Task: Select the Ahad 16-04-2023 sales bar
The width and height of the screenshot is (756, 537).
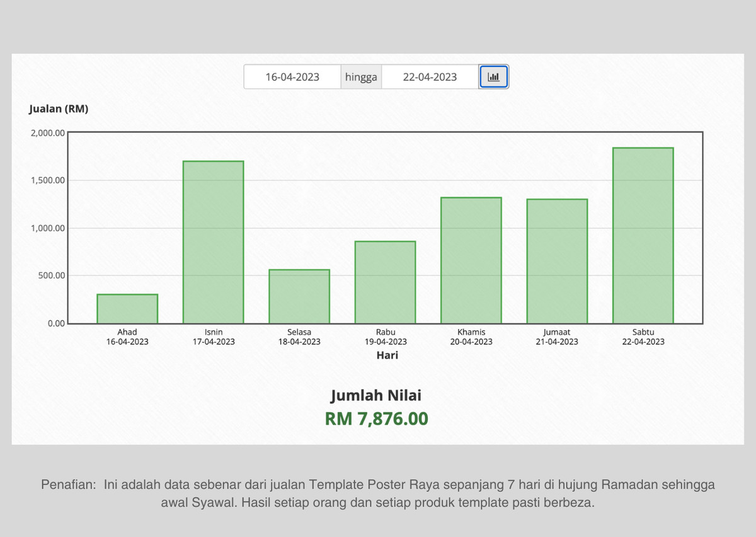Action: click(127, 309)
